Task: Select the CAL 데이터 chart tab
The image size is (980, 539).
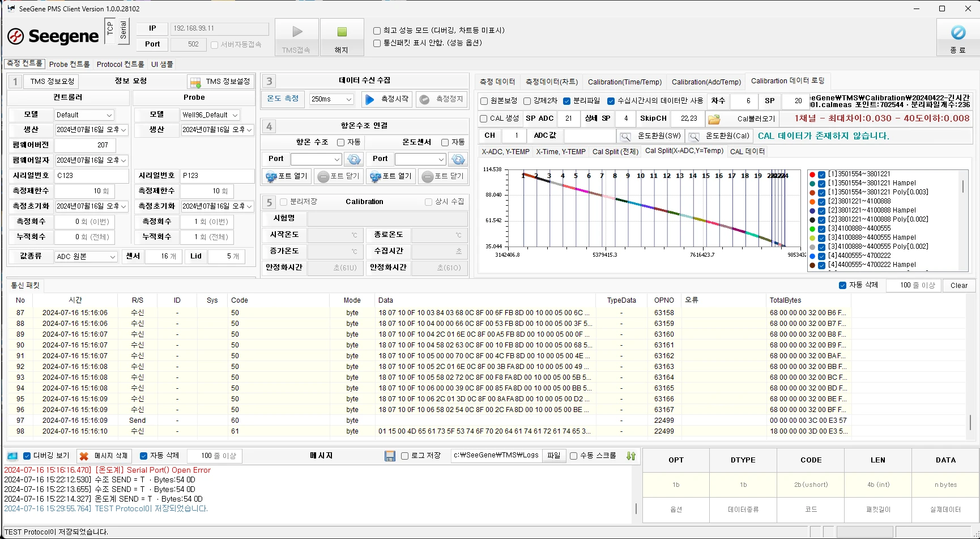Action: 747,151
